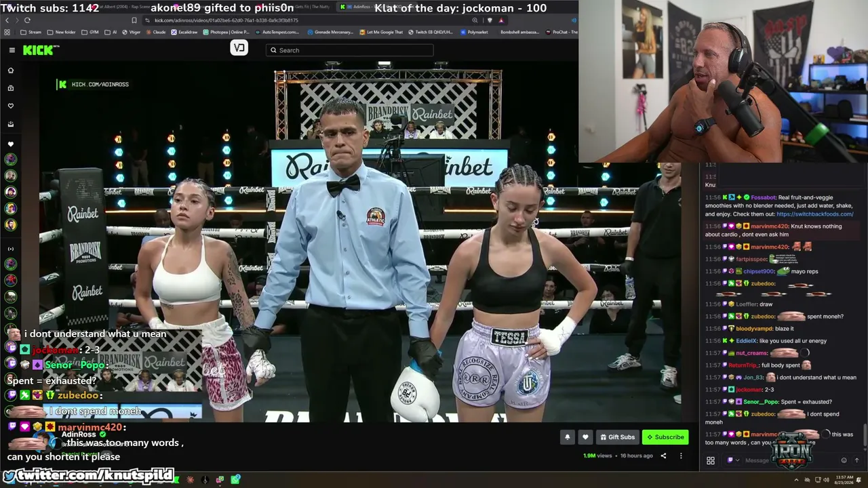The height and width of the screenshot is (488, 868).
Task: Open the AutoTempest.com bookmark
Action: tap(277, 32)
